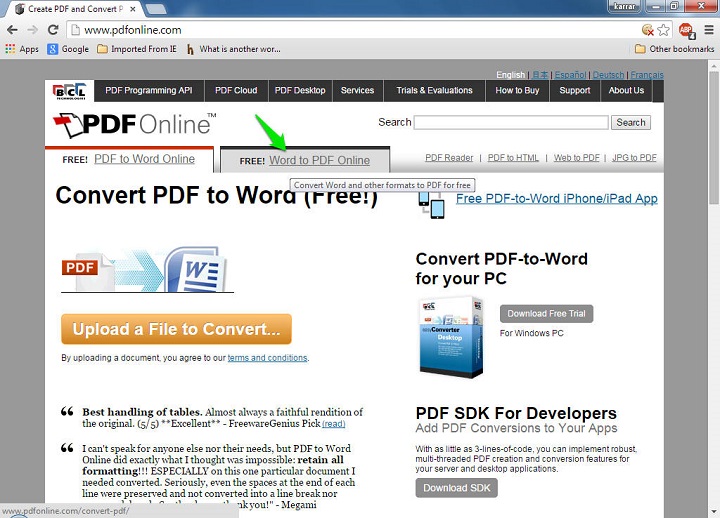
Task: Select the PDF to Word Online tab
Action: coord(144,159)
